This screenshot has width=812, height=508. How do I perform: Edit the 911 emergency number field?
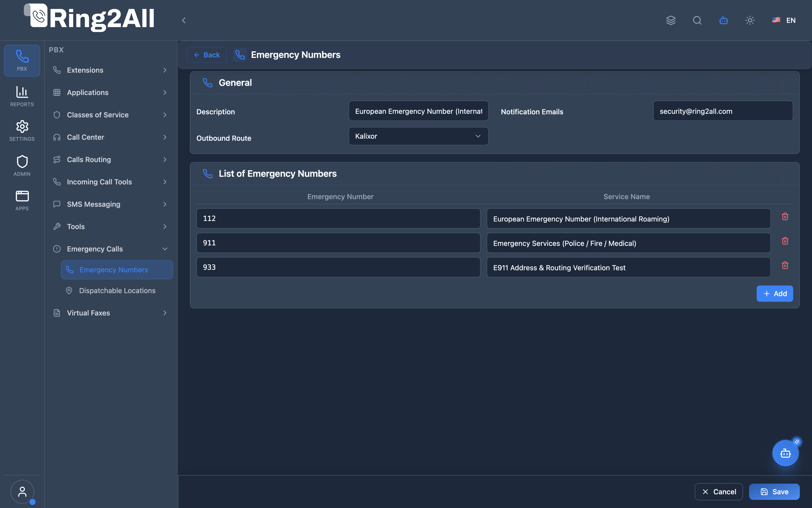point(338,243)
